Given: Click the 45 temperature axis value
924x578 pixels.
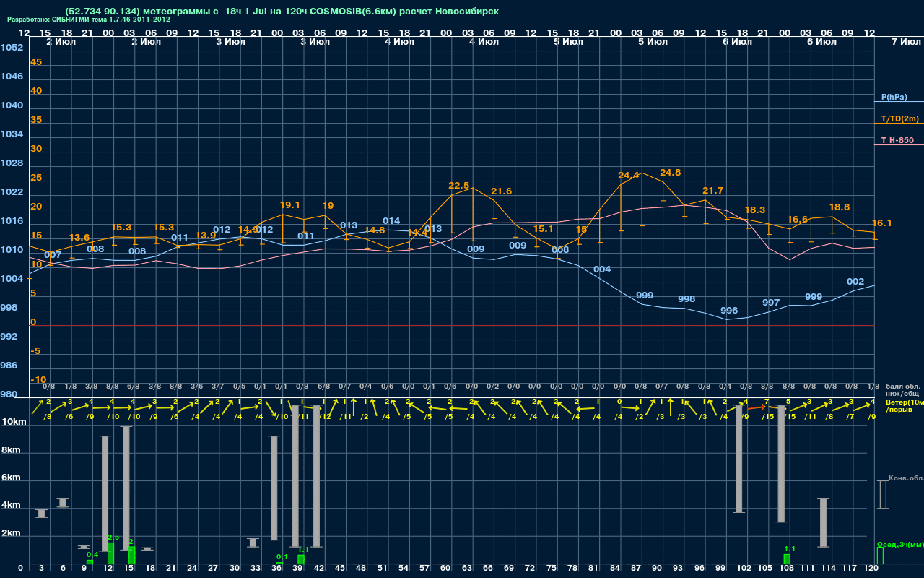Looking at the screenshot, I should (x=36, y=62).
